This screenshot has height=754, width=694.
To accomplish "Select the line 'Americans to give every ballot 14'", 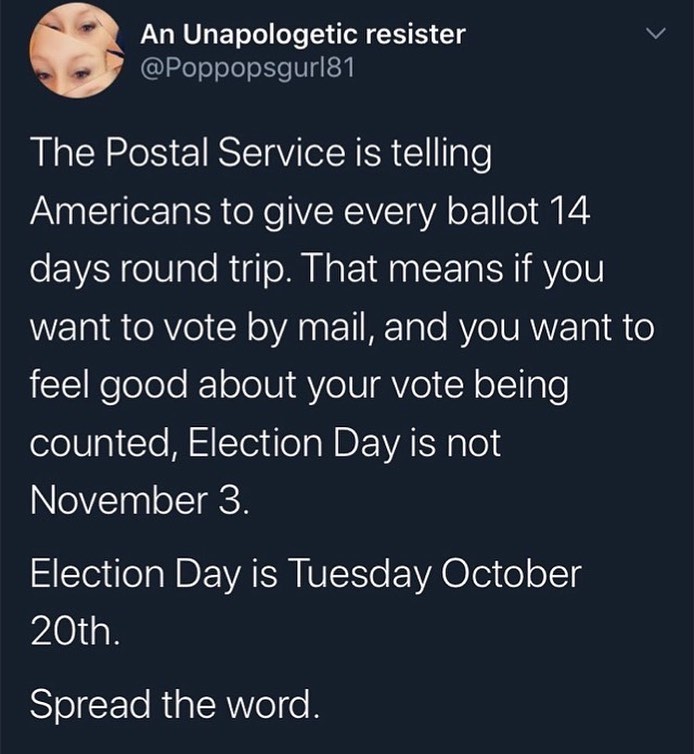I will point(310,212).
